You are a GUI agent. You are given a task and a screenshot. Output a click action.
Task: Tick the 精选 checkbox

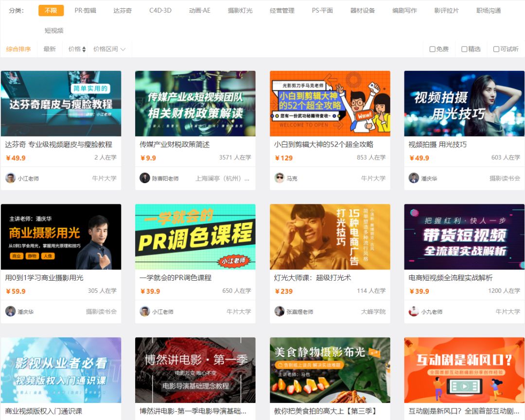point(464,49)
